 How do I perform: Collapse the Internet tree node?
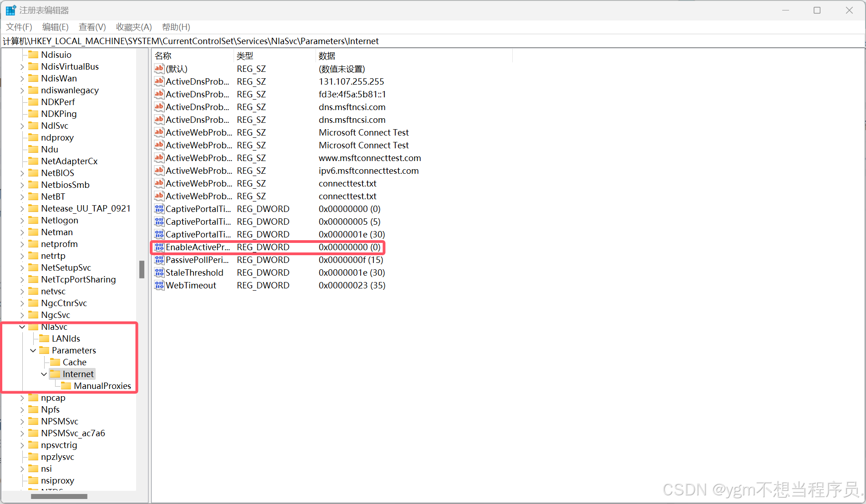tap(44, 374)
